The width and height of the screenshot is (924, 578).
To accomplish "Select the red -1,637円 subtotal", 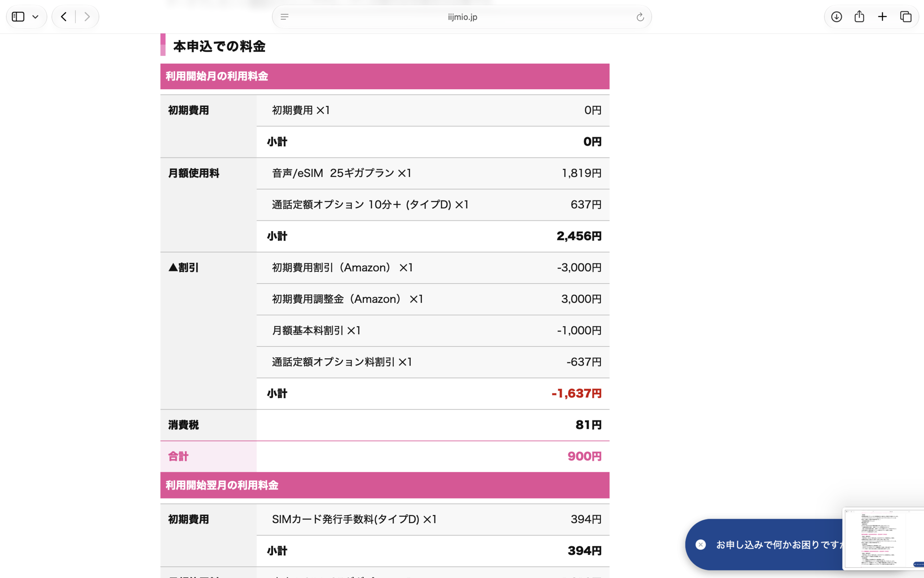I will click(576, 393).
